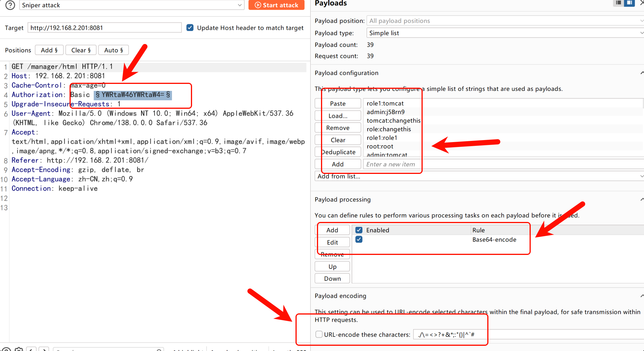Open the Sniper attack type dropdown

(132, 5)
